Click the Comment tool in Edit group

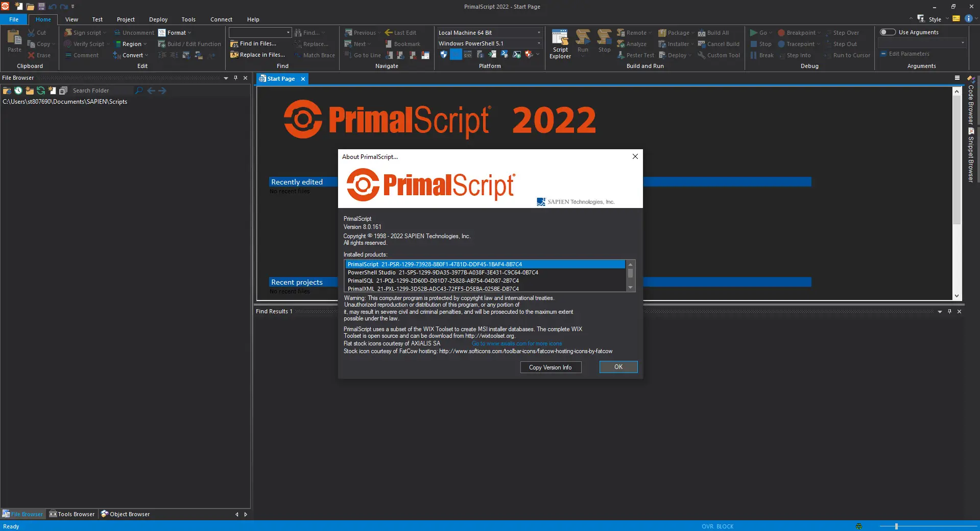(82, 55)
